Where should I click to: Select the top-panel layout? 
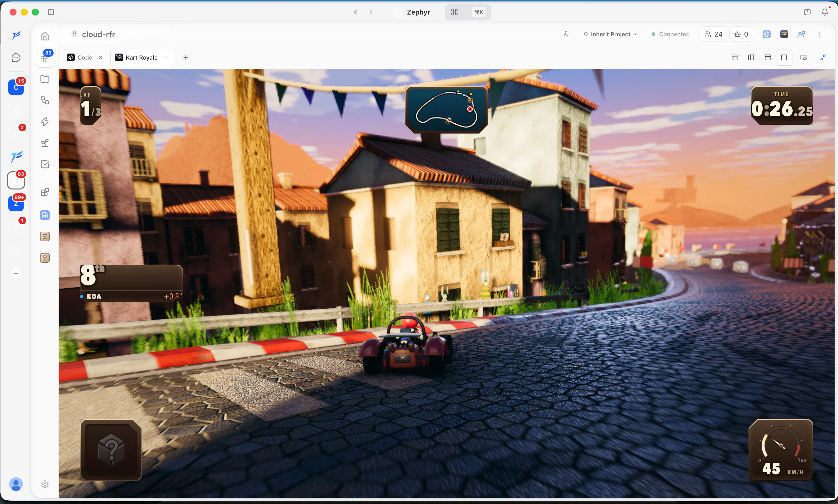tap(768, 57)
